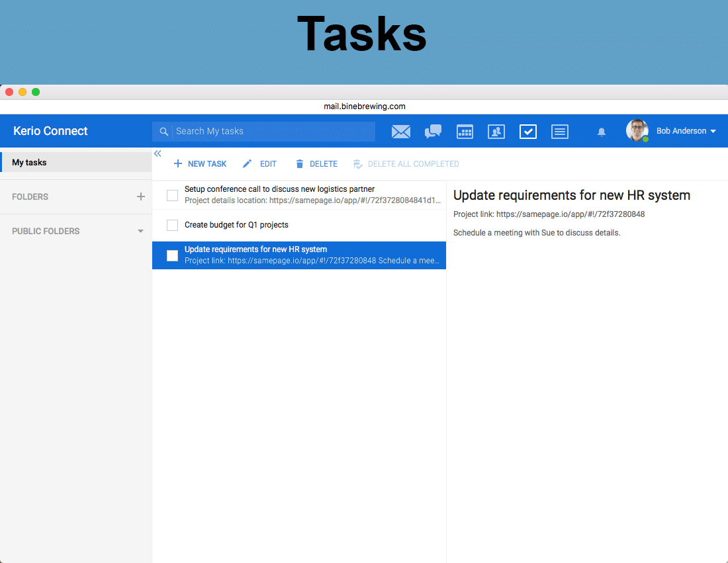Collapse the sidebar with double chevron
The image size is (728, 563).
[158, 153]
